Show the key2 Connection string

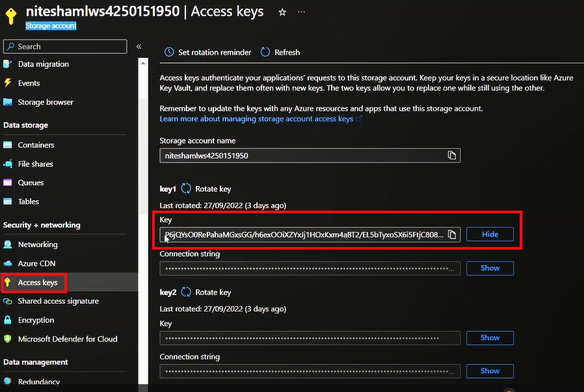click(x=490, y=371)
